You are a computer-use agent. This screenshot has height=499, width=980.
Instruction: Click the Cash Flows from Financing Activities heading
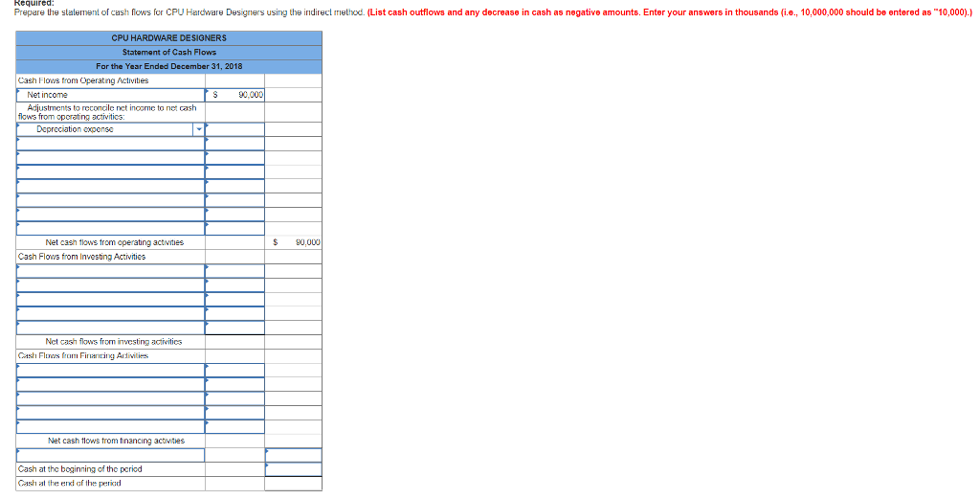(83, 355)
